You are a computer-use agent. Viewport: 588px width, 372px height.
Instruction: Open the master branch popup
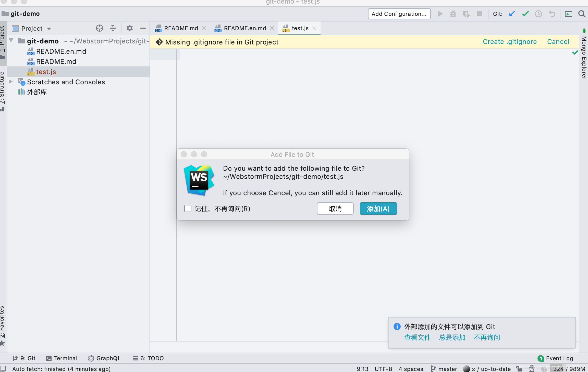click(444, 369)
